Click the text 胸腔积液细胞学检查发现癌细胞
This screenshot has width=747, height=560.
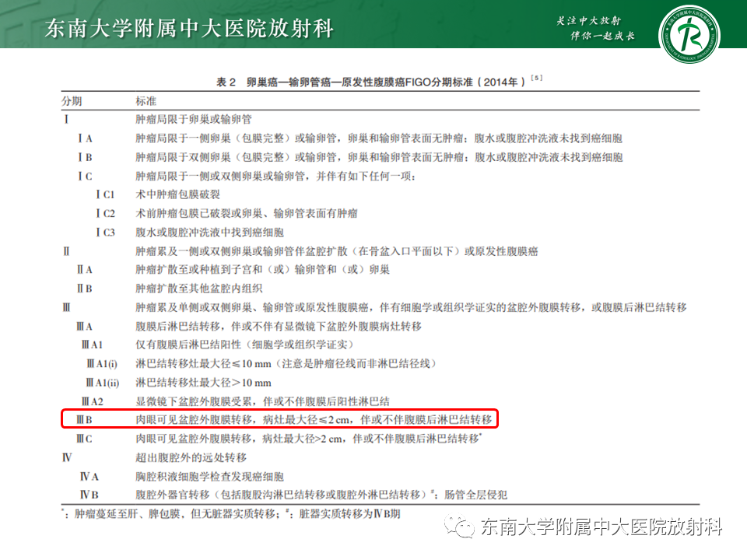(209, 477)
